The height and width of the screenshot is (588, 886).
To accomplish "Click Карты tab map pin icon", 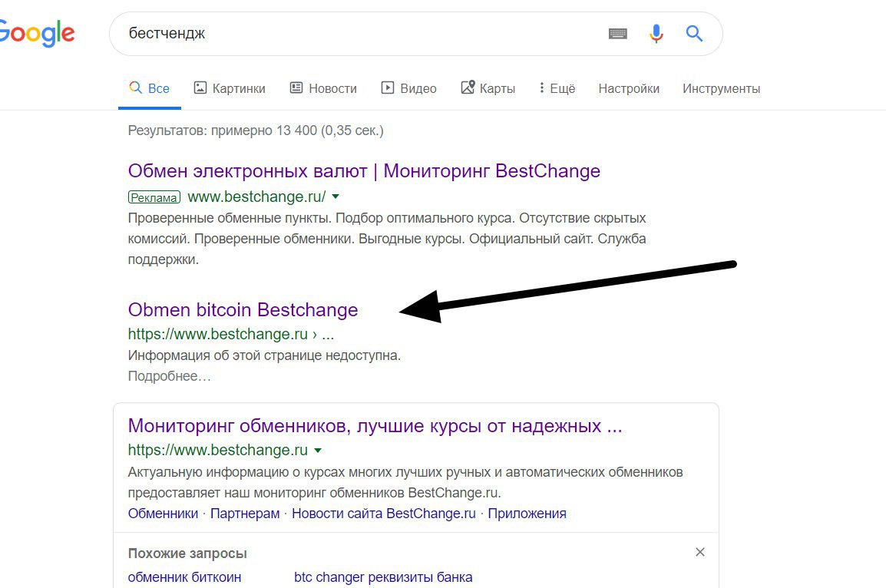I will tap(468, 87).
